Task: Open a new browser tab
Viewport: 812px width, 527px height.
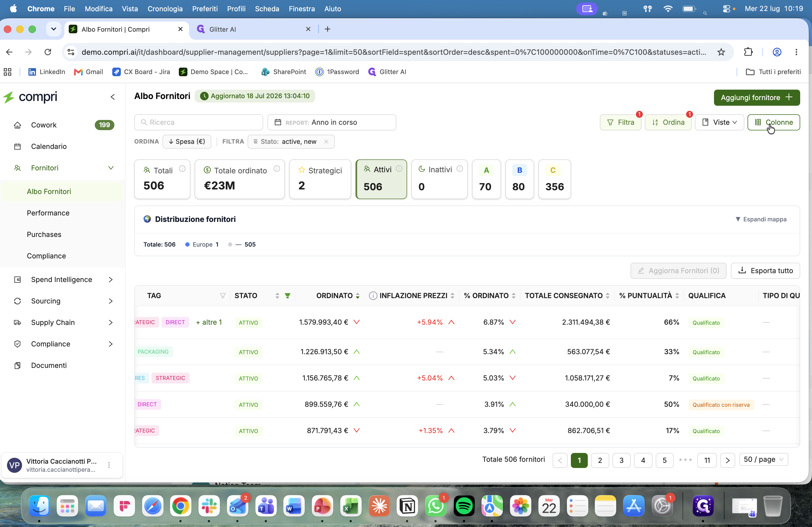Action: click(328, 29)
